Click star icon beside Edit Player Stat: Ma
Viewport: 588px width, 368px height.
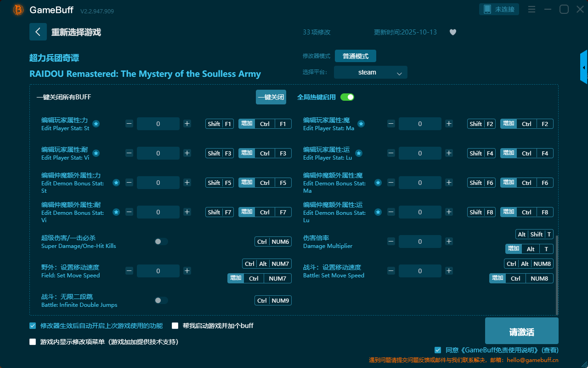tap(361, 124)
